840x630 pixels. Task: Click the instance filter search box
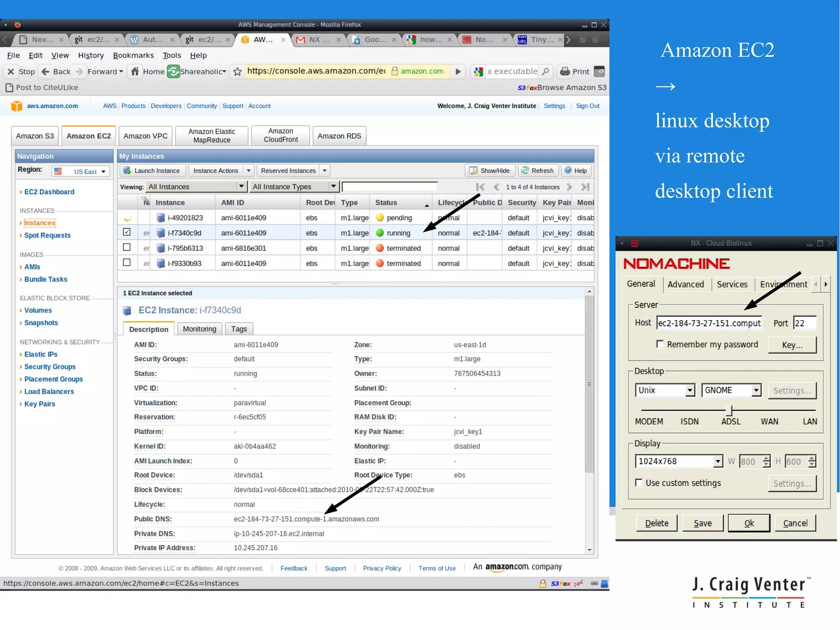click(x=389, y=187)
